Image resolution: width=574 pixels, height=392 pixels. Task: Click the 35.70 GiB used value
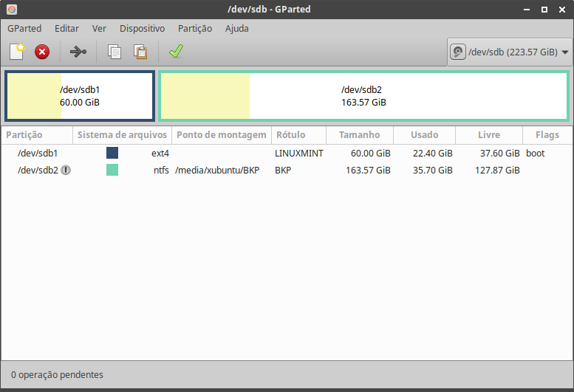[x=433, y=171]
